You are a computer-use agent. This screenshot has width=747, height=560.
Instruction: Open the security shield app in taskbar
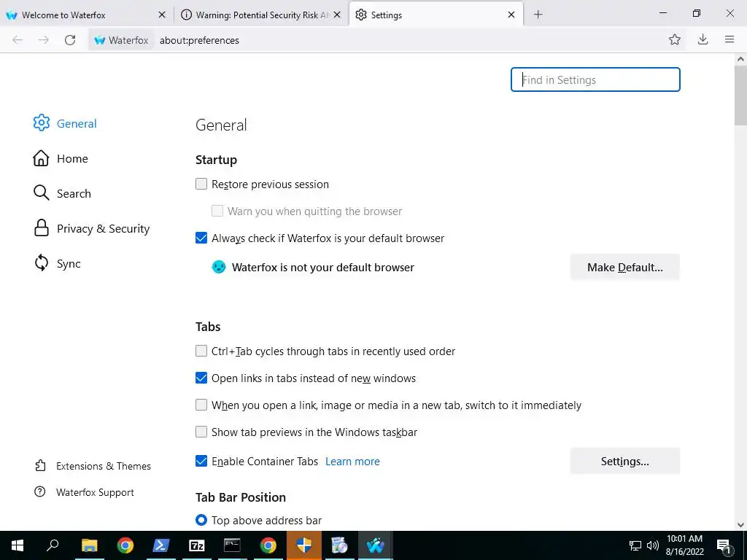click(x=304, y=545)
